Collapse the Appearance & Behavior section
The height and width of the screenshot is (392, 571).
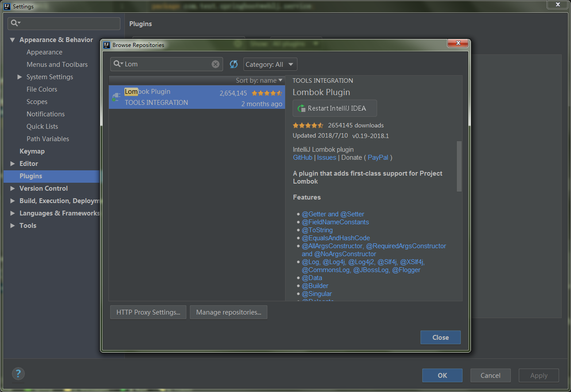click(12, 40)
